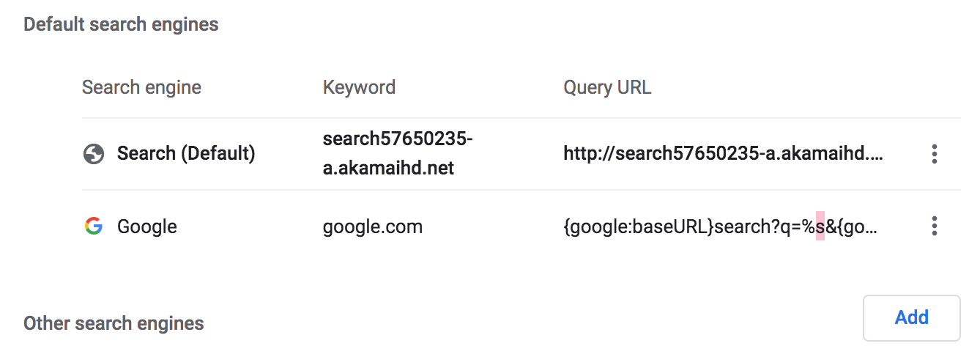This screenshot has height=346, width=980.
Task: Click the Search engine column header
Action: (x=141, y=88)
